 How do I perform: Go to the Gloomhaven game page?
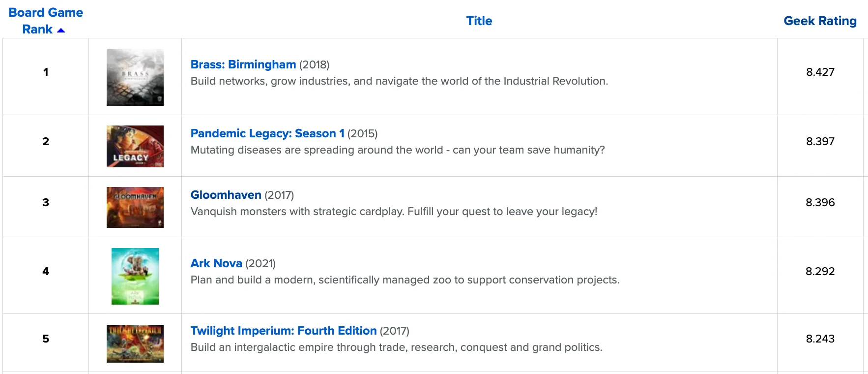[x=226, y=195]
